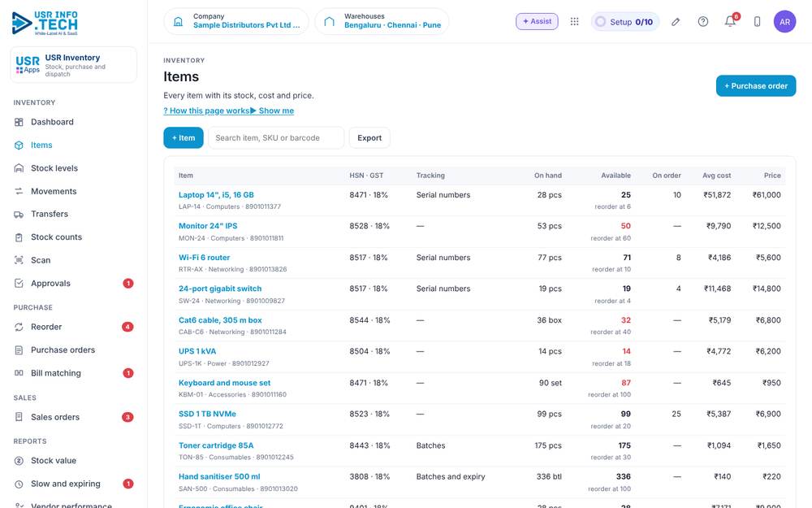Open the Company selector Sample Distributors
Image resolution: width=812 pixels, height=508 pixels.
tap(236, 21)
